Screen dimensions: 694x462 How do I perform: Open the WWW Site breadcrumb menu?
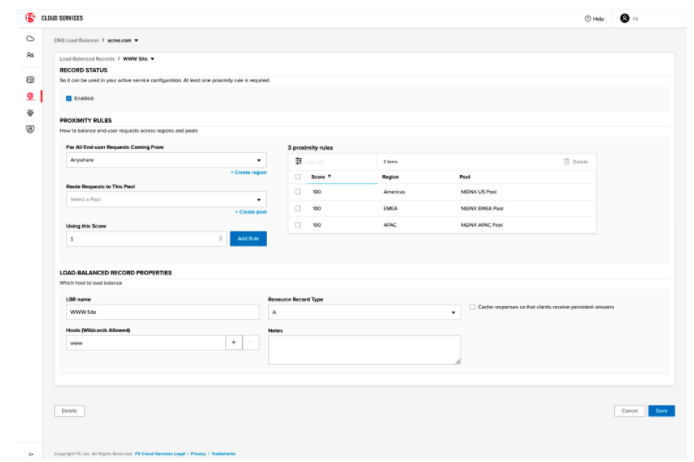139,59
